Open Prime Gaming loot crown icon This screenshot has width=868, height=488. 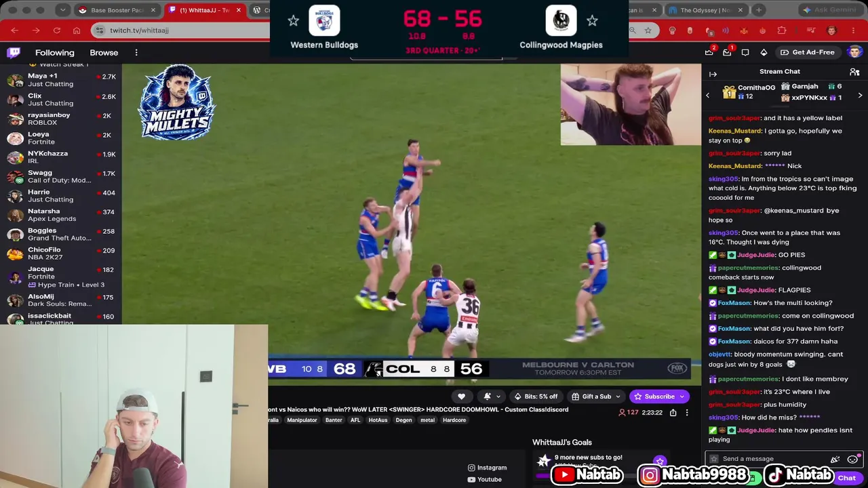pos(709,53)
